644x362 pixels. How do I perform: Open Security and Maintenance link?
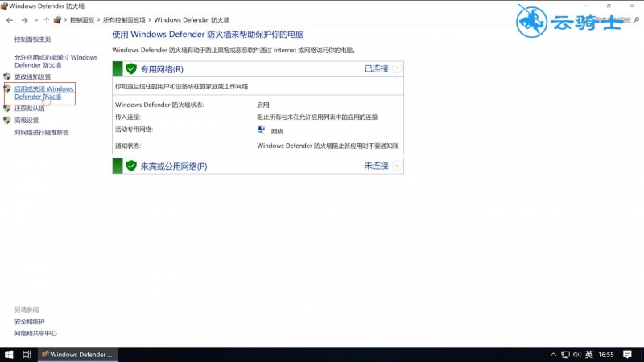29,321
